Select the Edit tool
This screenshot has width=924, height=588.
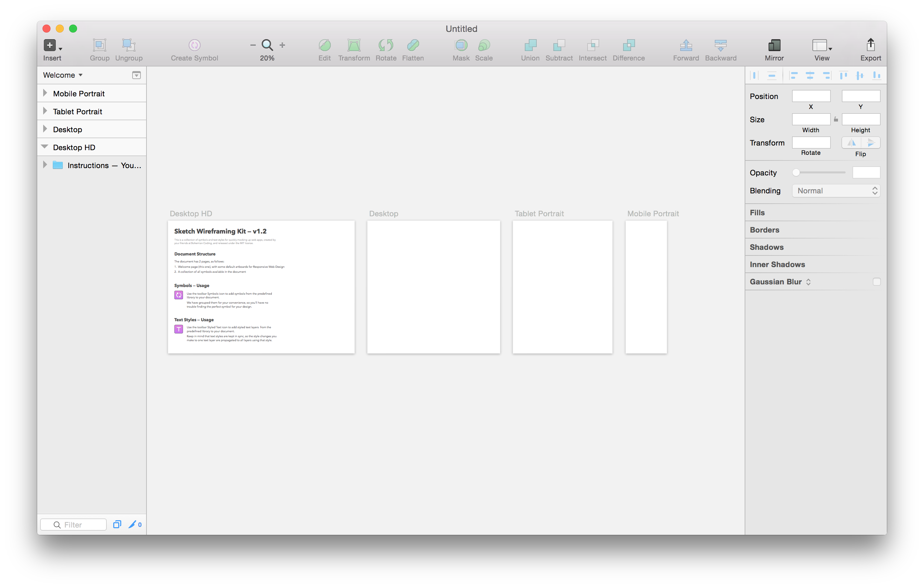pyautogui.click(x=324, y=45)
